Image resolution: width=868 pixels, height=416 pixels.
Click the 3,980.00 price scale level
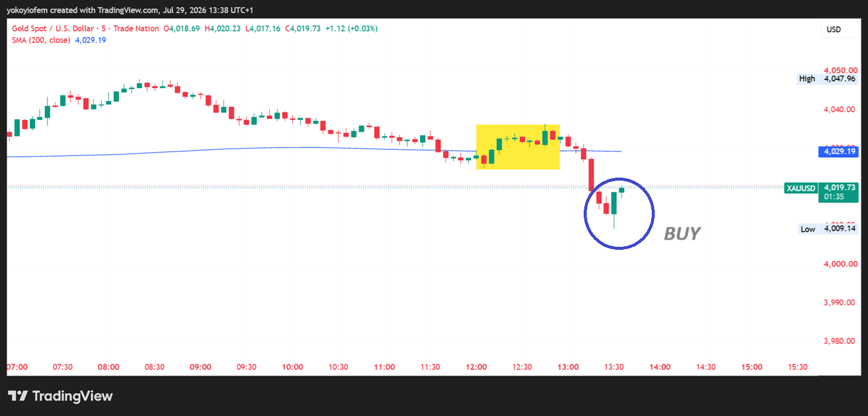[x=839, y=341]
